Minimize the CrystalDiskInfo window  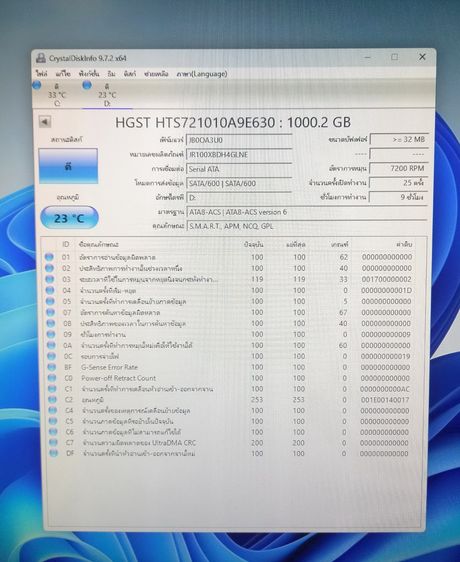pos(368,57)
